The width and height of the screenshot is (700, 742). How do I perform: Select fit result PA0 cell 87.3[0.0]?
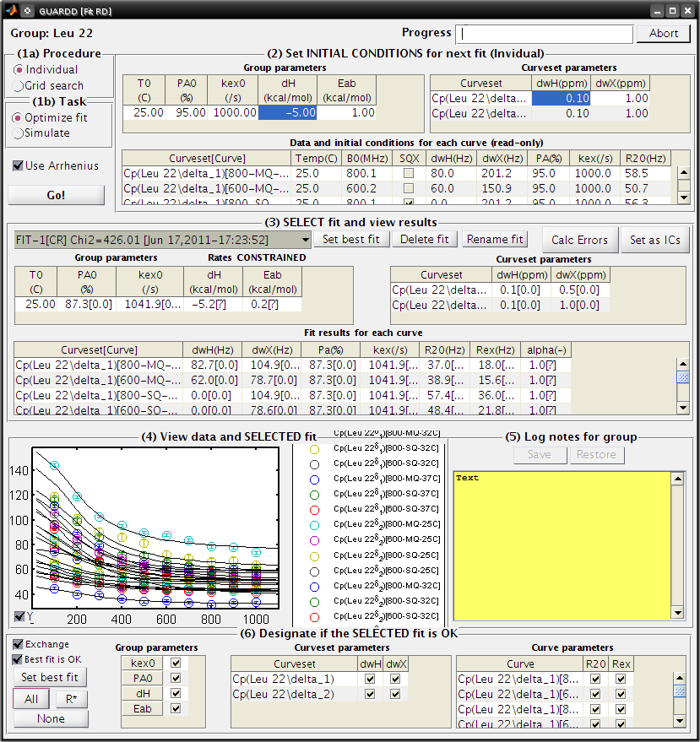point(88,304)
